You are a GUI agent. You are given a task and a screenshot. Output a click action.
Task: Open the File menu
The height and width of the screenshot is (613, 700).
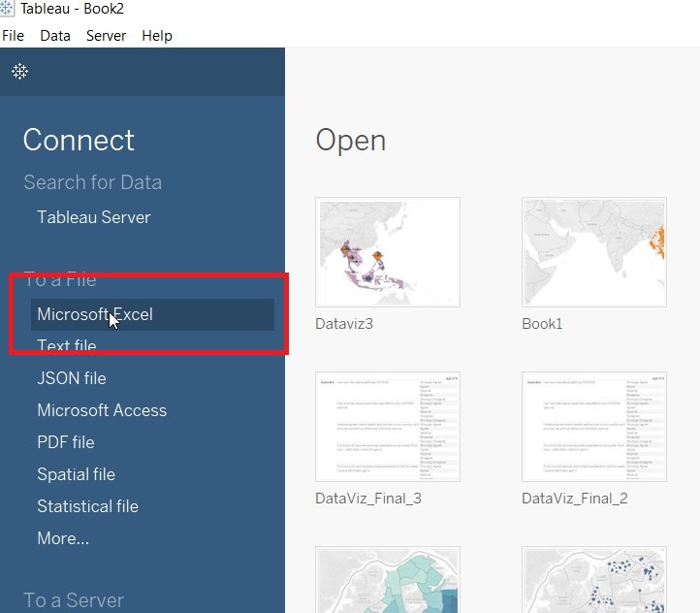tap(13, 36)
